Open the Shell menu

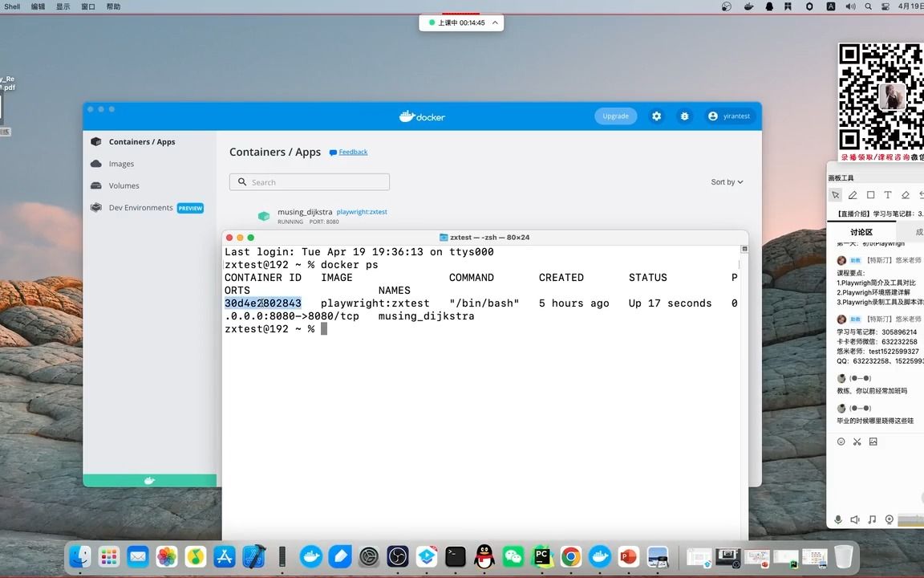12,6
